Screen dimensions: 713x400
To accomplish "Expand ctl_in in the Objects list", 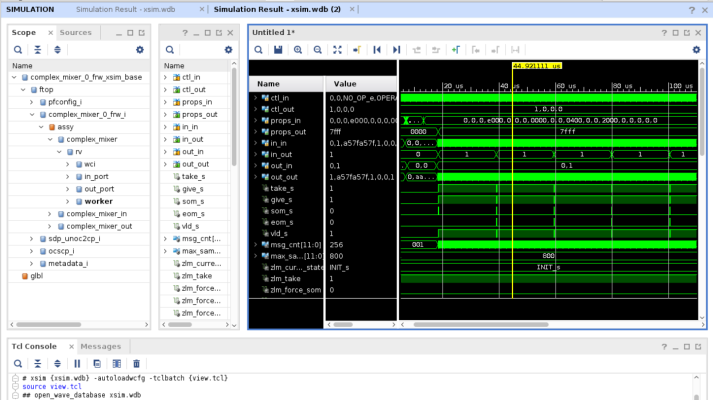I will click(166, 77).
